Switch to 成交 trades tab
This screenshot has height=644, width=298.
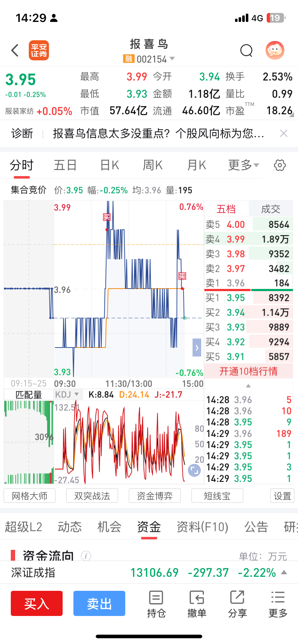tap(271, 209)
